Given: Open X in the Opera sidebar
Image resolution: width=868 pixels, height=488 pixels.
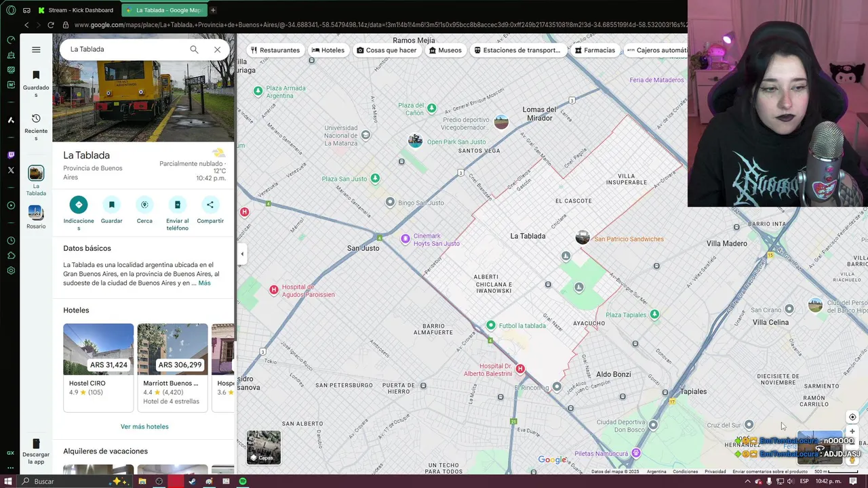Looking at the screenshot, I should coord(10,170).
